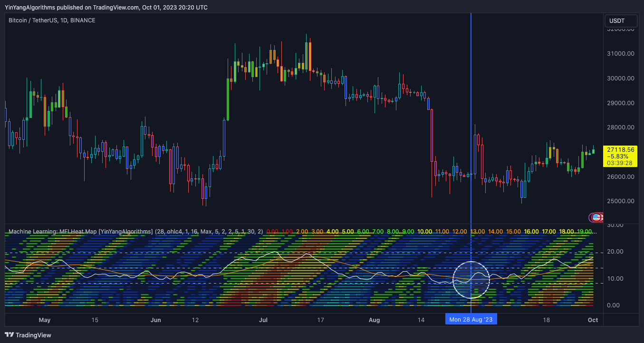Click the 14 date label on the time axis
644x343 pixels.
pos(421,320)
